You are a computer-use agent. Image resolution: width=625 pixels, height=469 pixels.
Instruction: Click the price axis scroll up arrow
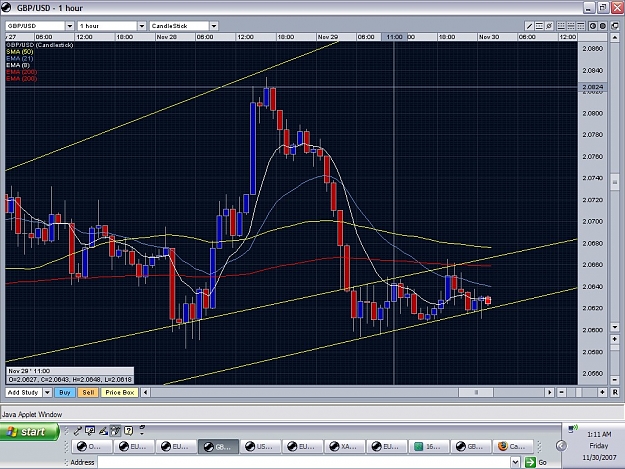coord(615,38)
